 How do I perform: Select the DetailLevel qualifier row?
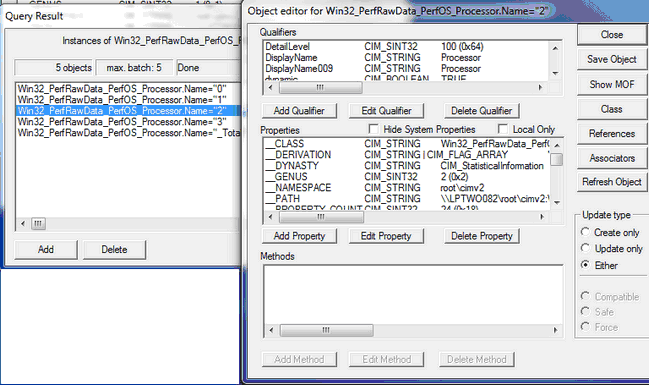point(407,47)
